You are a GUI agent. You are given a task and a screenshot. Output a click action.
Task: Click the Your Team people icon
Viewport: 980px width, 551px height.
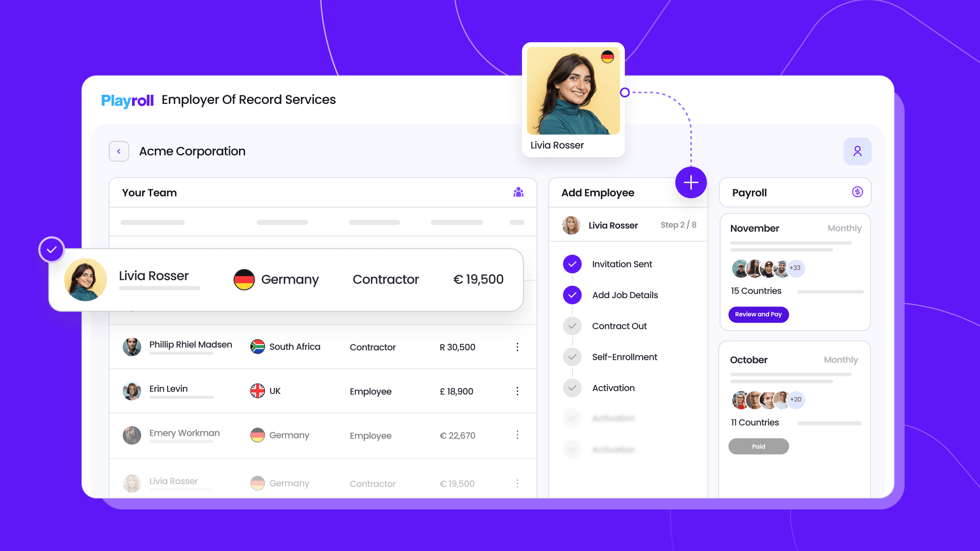[518, 192]
